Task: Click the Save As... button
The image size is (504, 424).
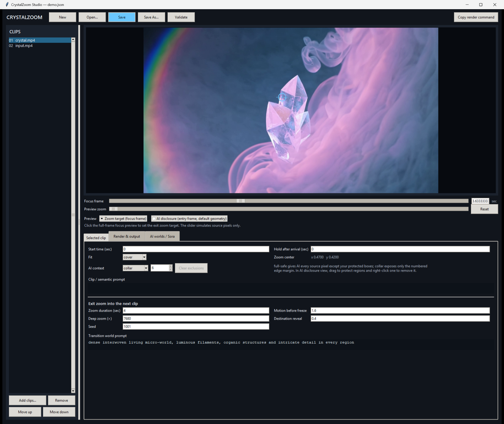Action: [x=151, y=17]
